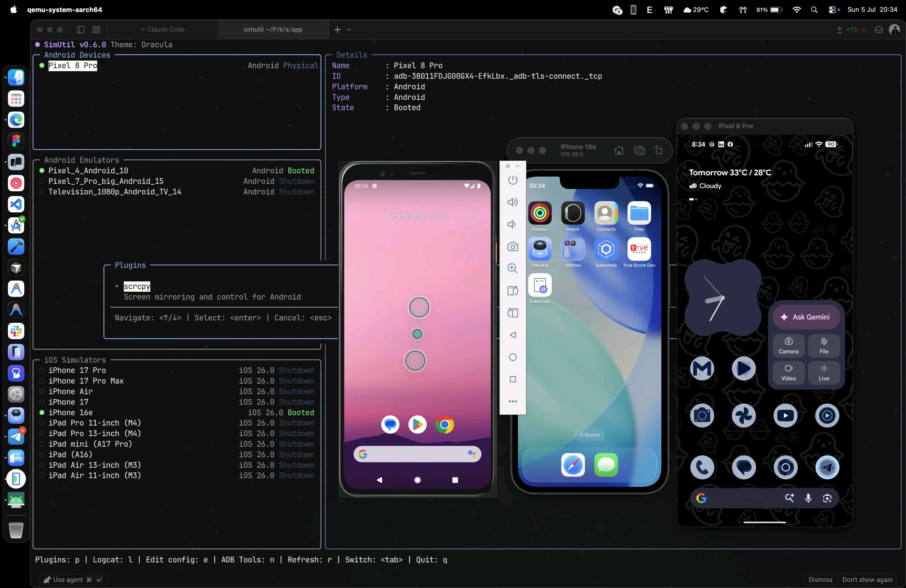Launch Safari from the iPhone dock

(x=573, y=465)
